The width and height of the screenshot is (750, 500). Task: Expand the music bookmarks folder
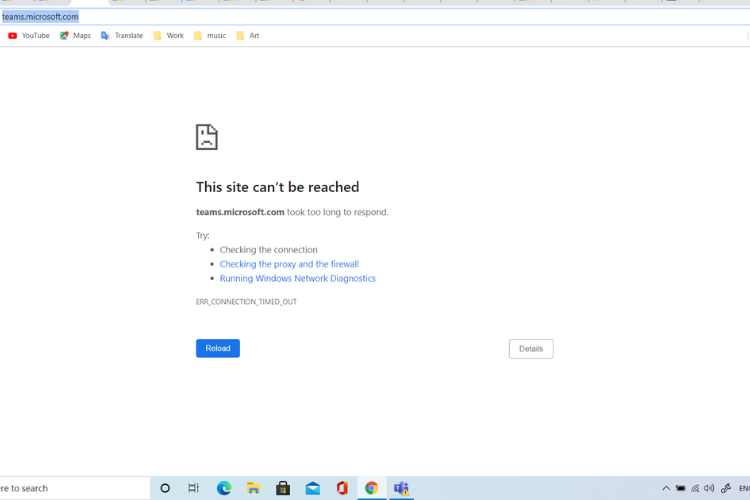[210, 35]
